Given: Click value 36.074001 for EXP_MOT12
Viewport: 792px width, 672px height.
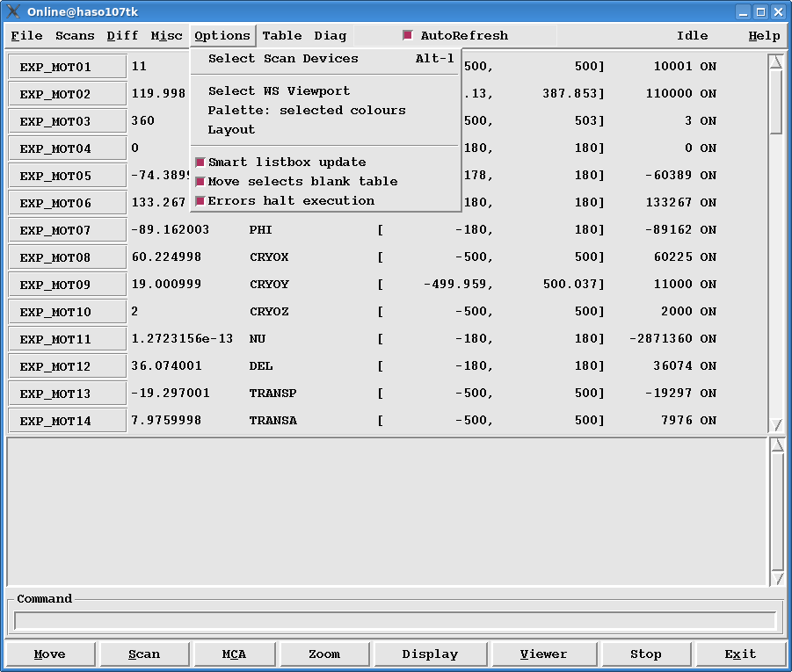Looking at the screenshot, I should coord(167,366).
